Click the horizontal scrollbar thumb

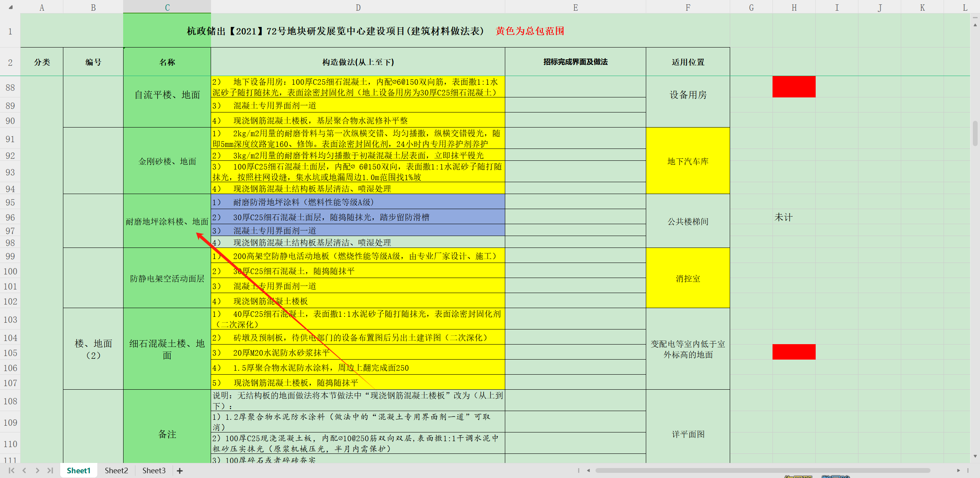click(763, 470)
